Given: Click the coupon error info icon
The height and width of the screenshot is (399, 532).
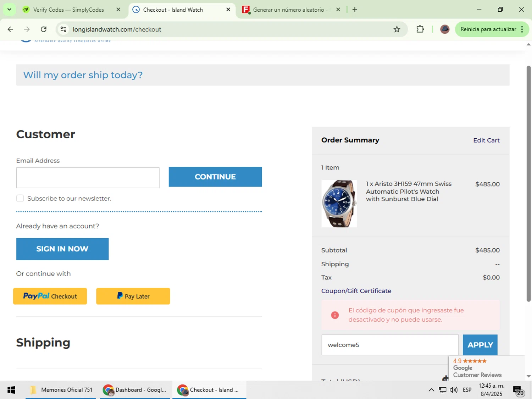Looking at the screenshot, I should pyautogui.click(x=335, y=315).
